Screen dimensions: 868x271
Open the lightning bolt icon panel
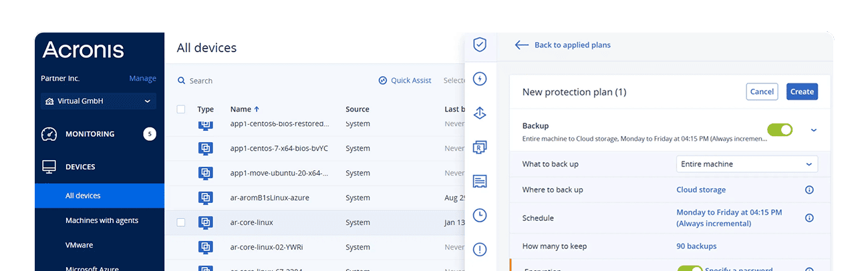(x=479, y=79)
